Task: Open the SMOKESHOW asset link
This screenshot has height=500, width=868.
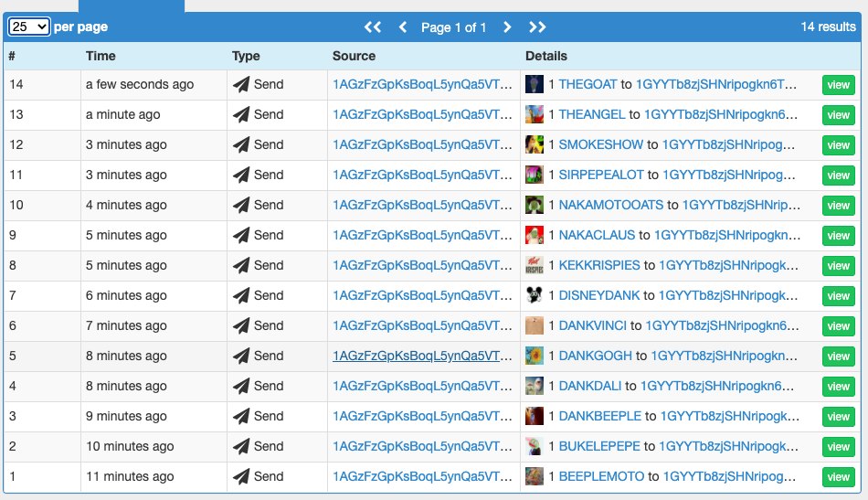Action: point(600,144)
